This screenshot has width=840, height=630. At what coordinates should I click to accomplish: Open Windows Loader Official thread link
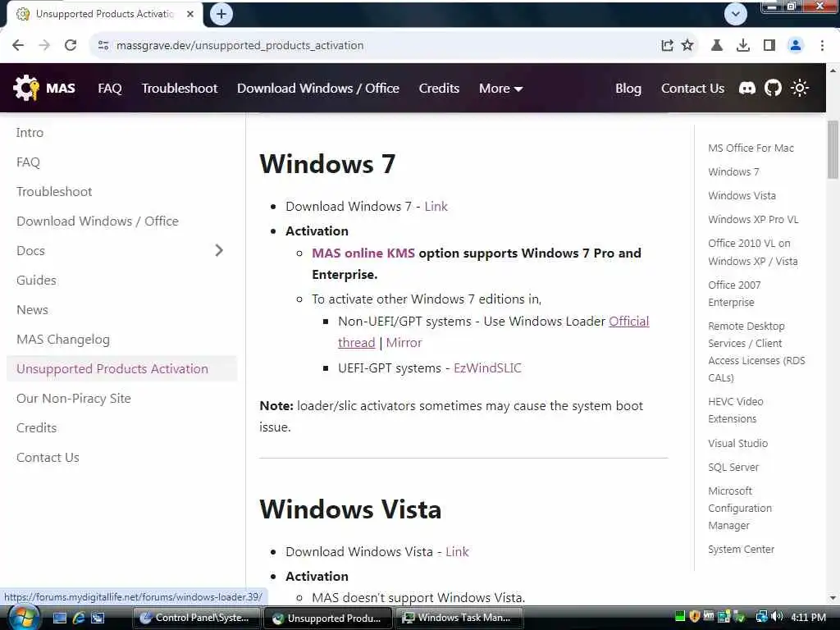tap(493, 331)
